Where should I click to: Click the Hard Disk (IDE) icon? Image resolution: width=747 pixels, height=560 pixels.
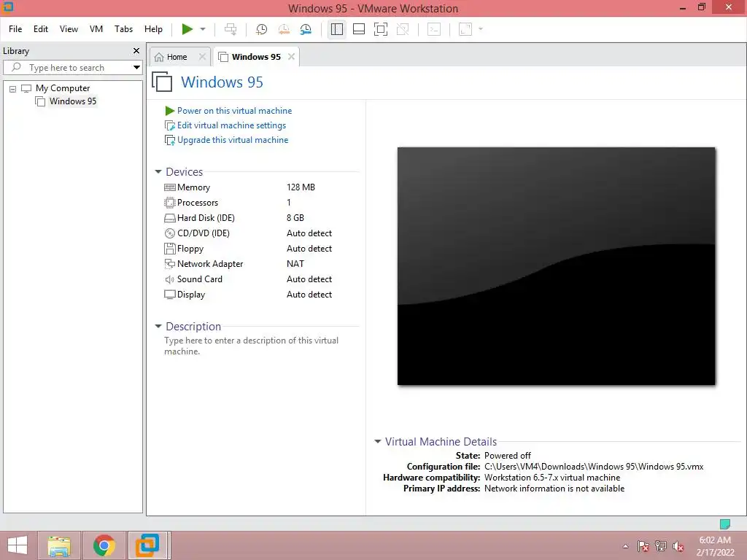tap(169, 218)
